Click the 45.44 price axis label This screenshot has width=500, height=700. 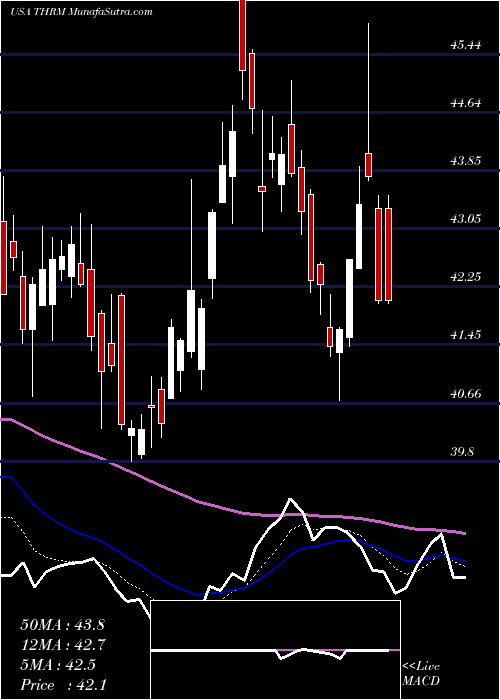(466, 45)
